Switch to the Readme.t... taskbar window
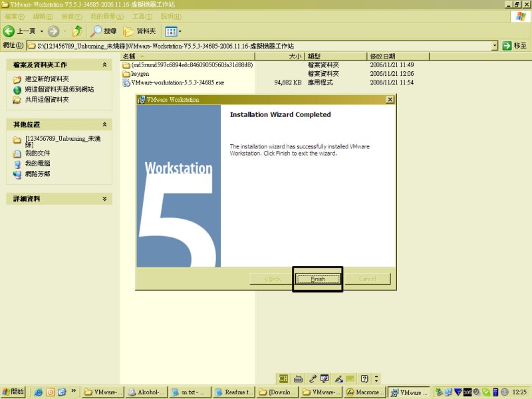 234,392
